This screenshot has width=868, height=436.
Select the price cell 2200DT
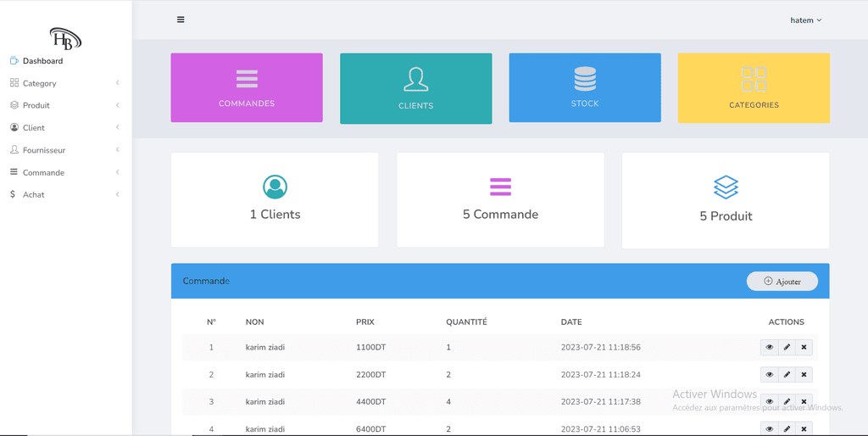371,375
